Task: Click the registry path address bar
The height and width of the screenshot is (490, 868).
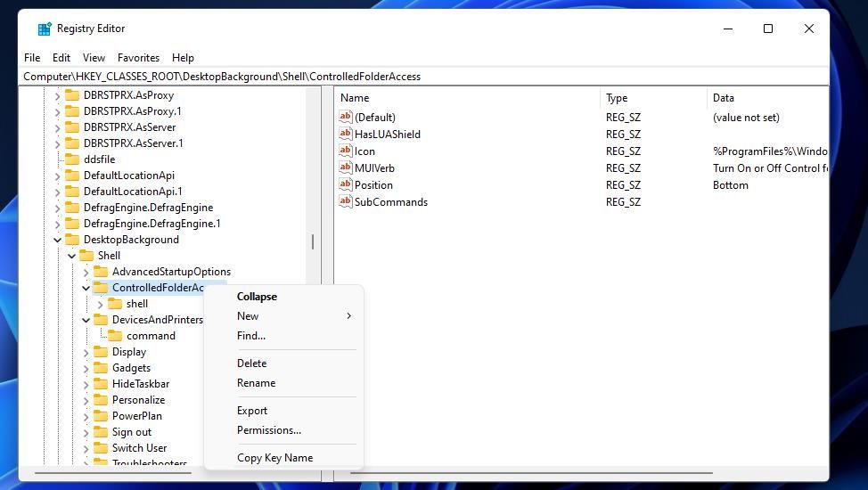Action: tap(424, 77)
